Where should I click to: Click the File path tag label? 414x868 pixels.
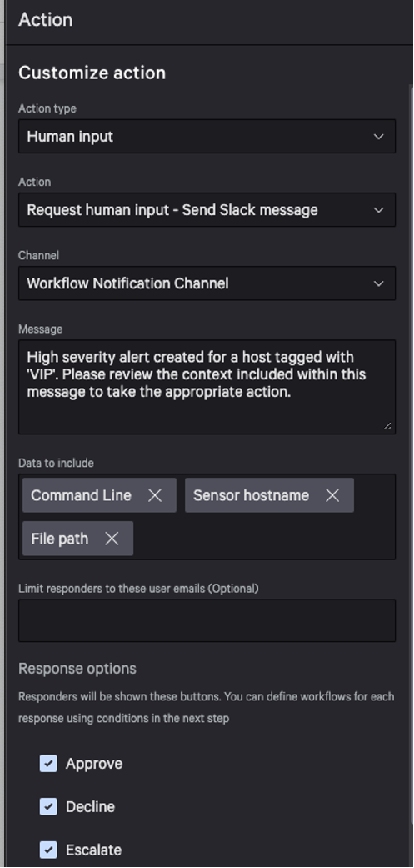point(60,538)
